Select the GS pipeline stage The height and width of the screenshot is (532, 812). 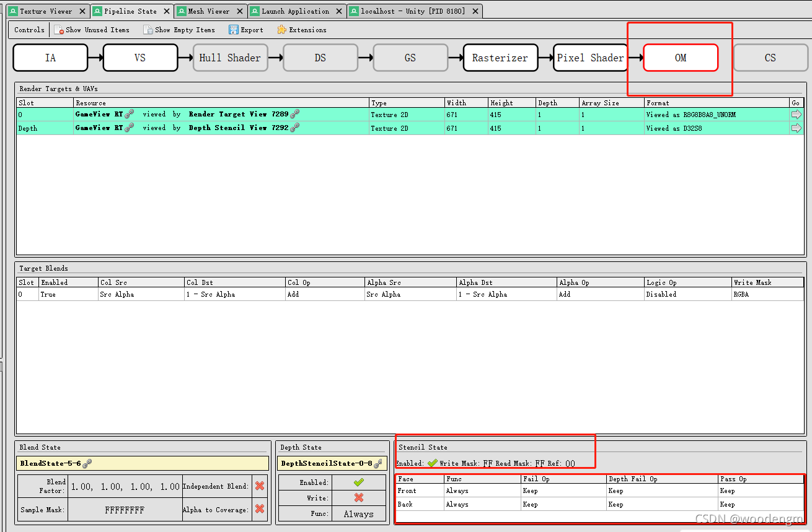410,58
